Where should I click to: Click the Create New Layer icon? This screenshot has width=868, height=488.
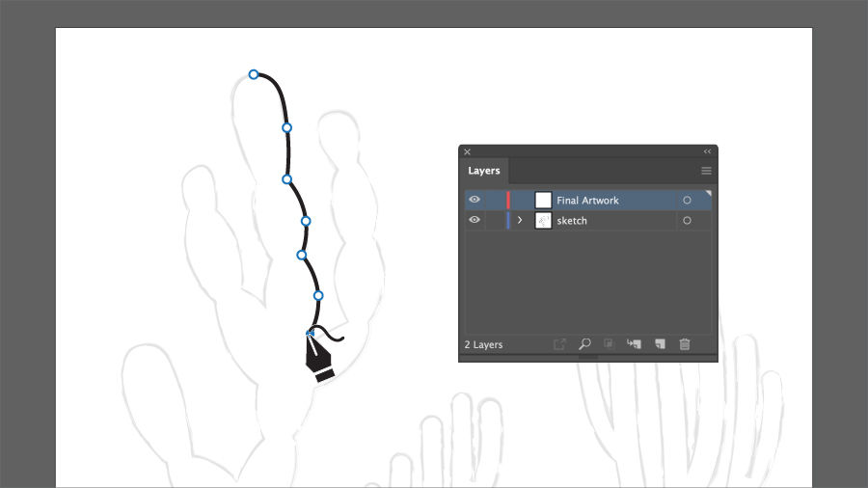point(660,344)
